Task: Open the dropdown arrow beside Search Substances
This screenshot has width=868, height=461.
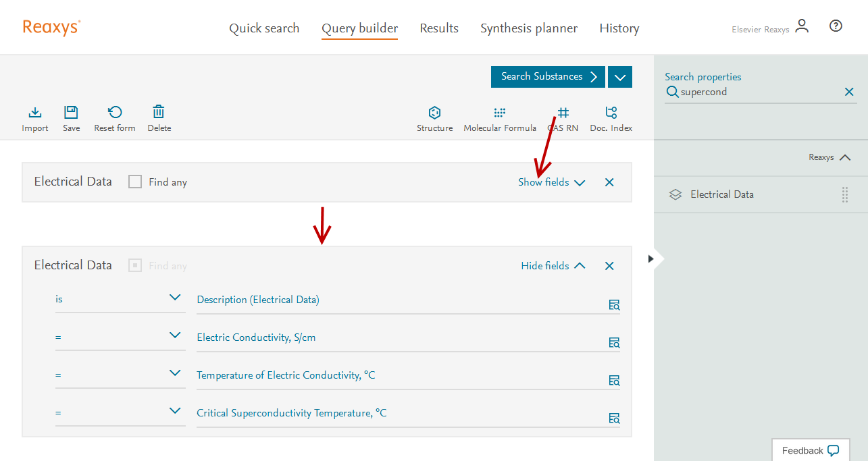Action: [x=620, y=77]
